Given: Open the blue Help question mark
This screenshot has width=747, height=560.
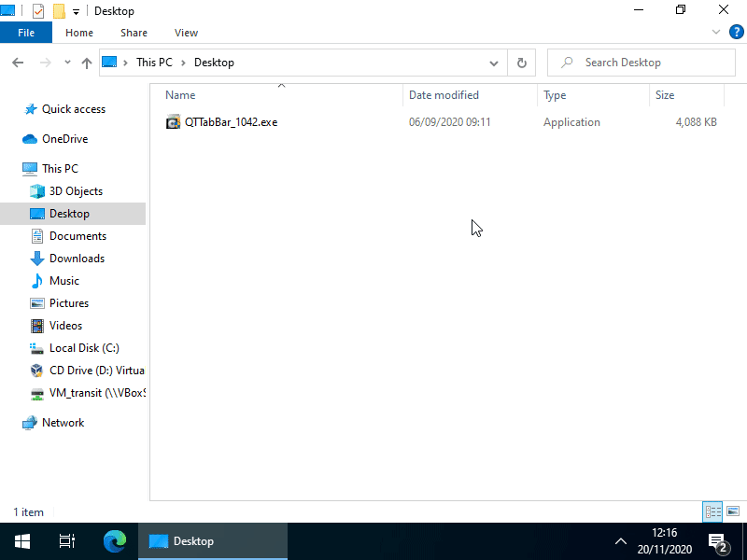Looking at the screenshot, I should [736, 33].
